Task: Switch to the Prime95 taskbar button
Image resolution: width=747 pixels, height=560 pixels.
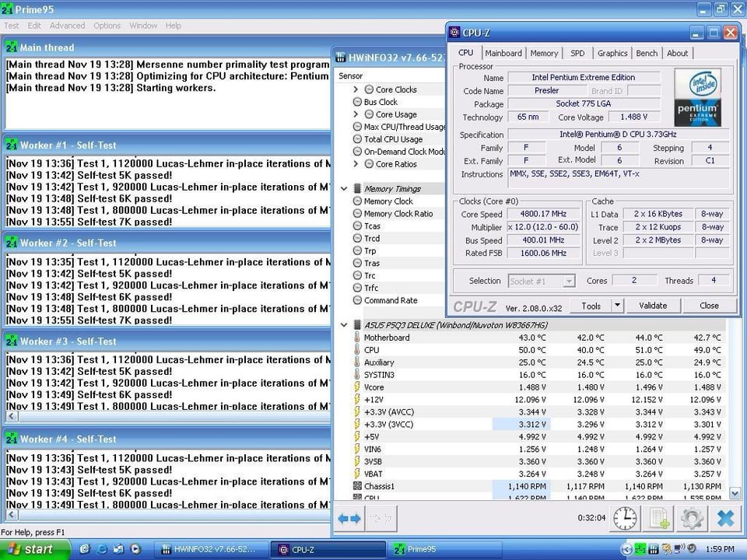Action: 444,550
